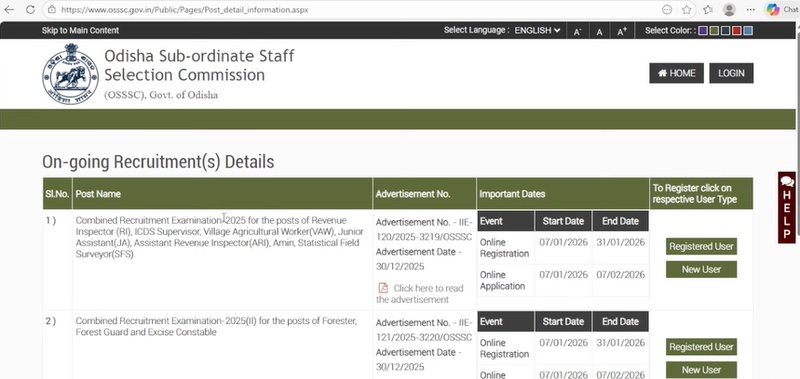Image resolution: width=800 pixels, height=379 pixels.
Task: Open Copilot Chat button
Action: (782, 10)
